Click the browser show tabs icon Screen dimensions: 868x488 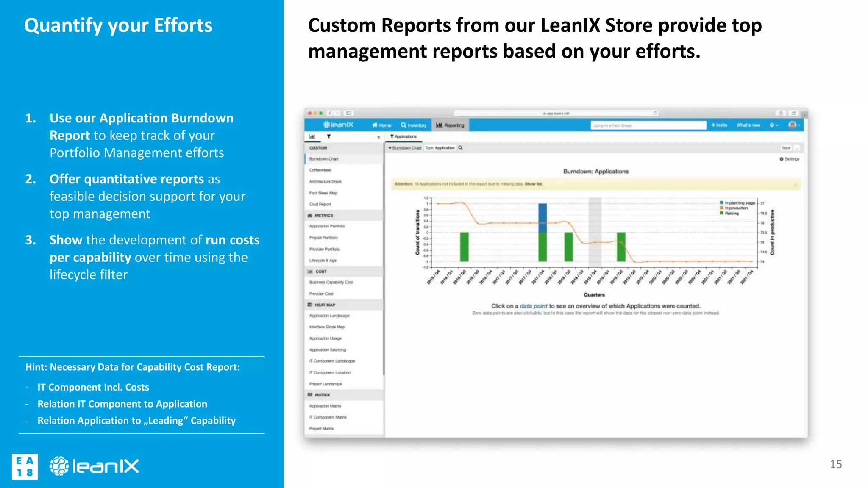click(793, 113)
